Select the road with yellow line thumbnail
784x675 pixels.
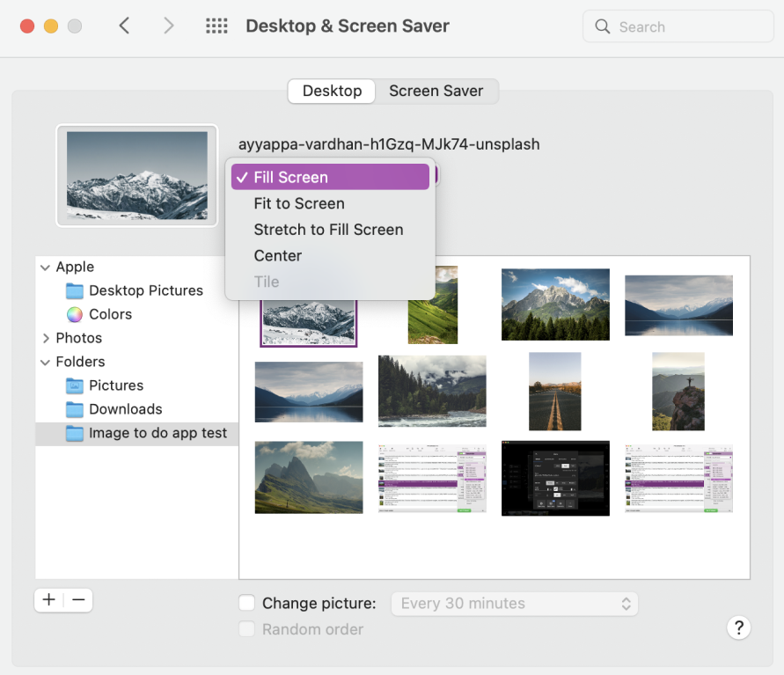[555, 391]
